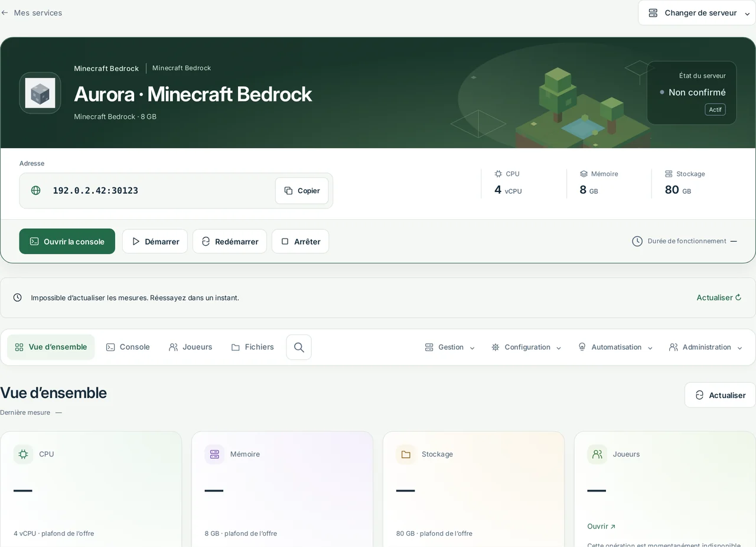
Task: Start the server with Démarrer
Action: (155, 241)
